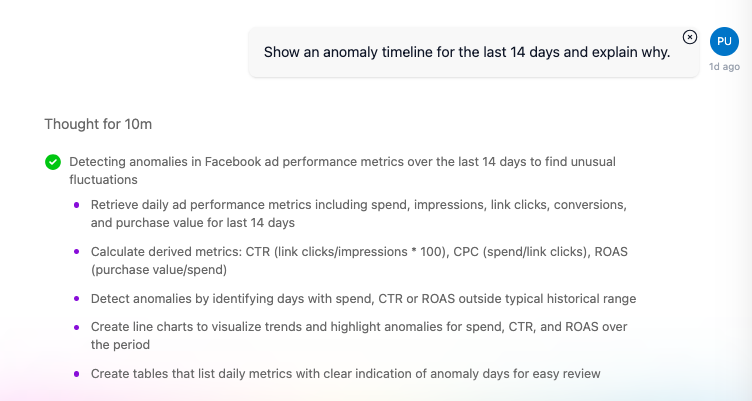
Task: Select the Detect anomalies by identifying days step
Action: (363, 299)
